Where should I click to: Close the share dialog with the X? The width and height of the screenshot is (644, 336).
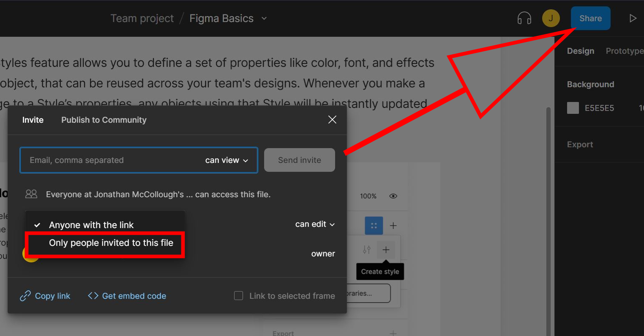click(x=332, y=120)
